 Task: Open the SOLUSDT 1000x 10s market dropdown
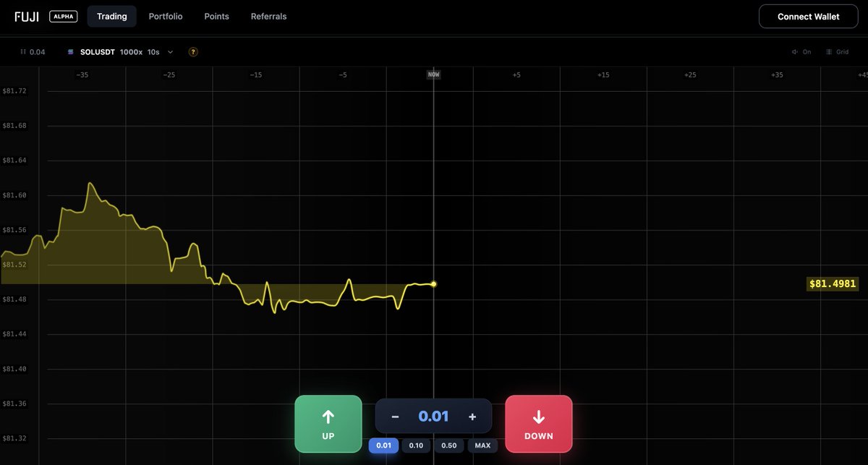(x=120, y=52)
